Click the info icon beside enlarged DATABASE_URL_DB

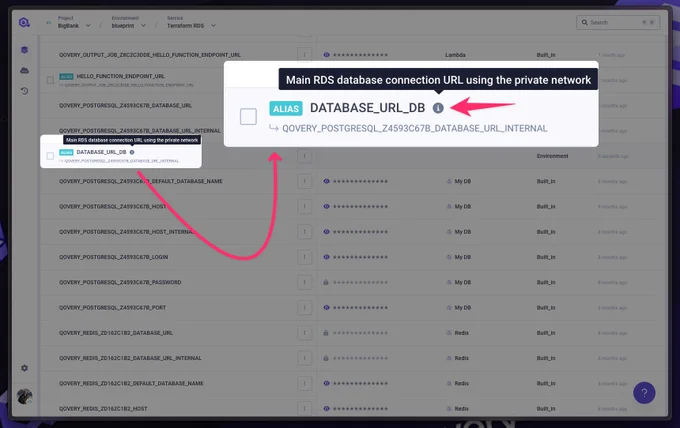438,108
